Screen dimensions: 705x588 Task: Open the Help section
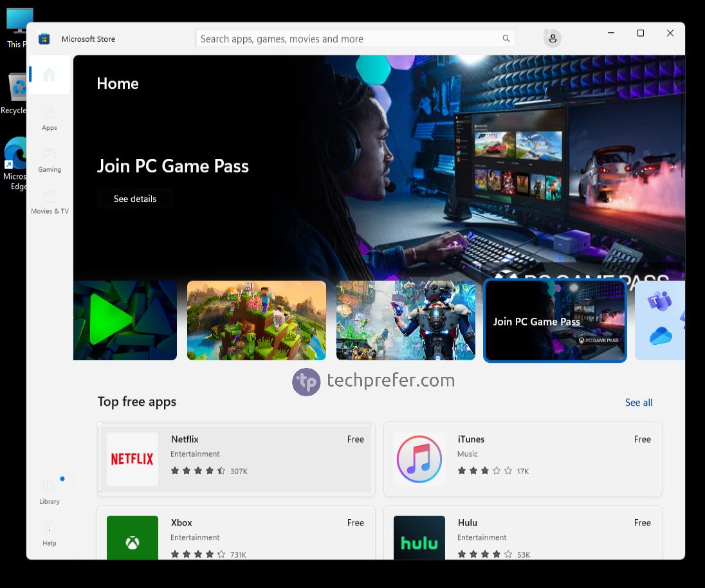click(x=50, y=534)
